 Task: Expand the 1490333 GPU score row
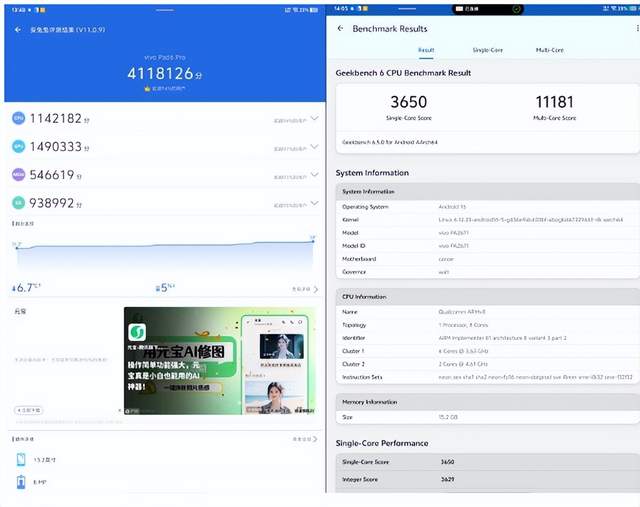314,147
